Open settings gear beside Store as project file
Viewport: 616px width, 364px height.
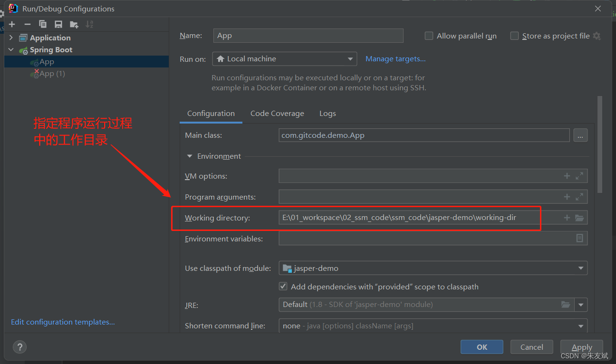click(597, 36)
